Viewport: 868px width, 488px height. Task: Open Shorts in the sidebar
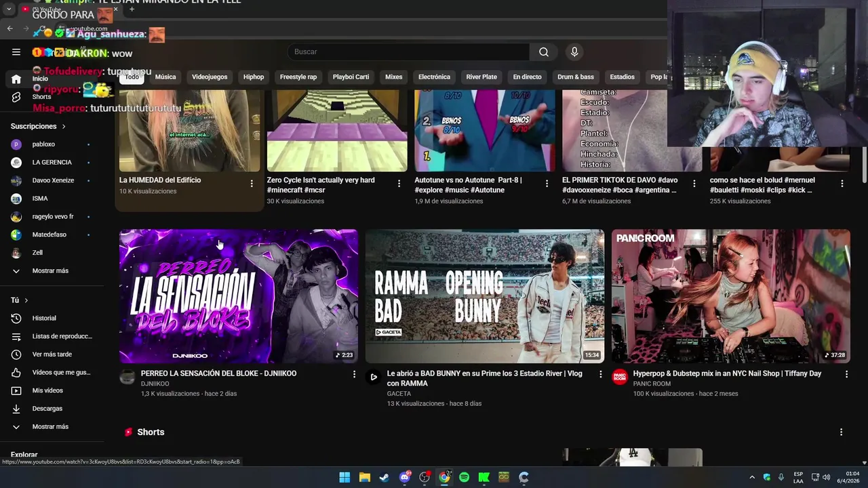click(x=41, y=97)
